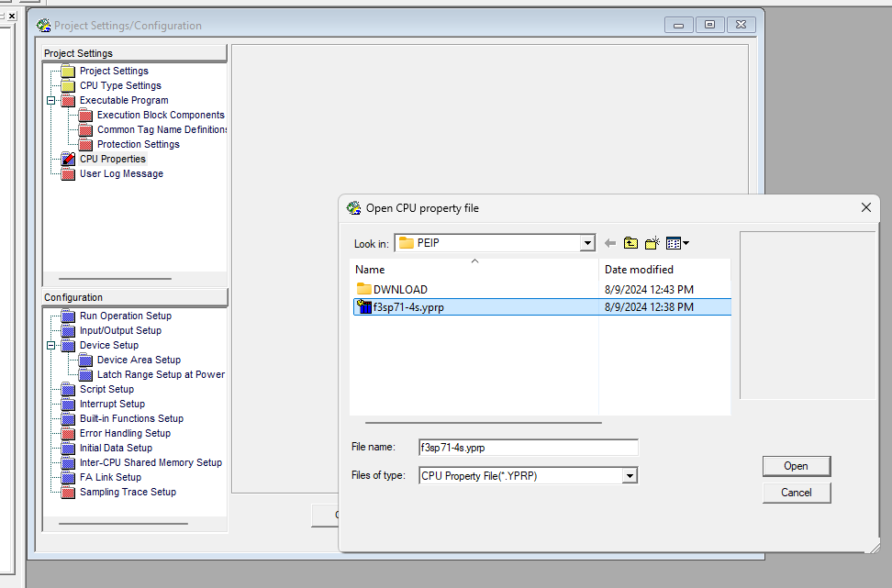Select the Execution Block Components tree label
This screenshot has height=588, width=892.
tap(161, 116)
